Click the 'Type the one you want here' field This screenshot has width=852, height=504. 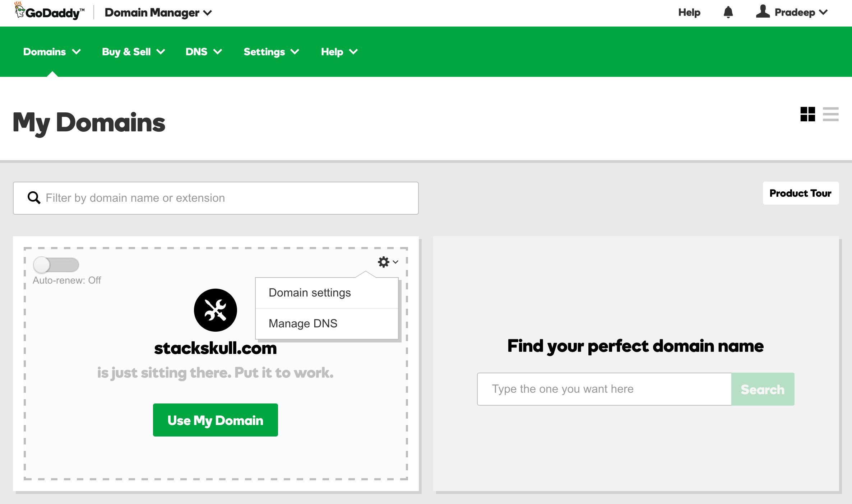tap(604, 389)
